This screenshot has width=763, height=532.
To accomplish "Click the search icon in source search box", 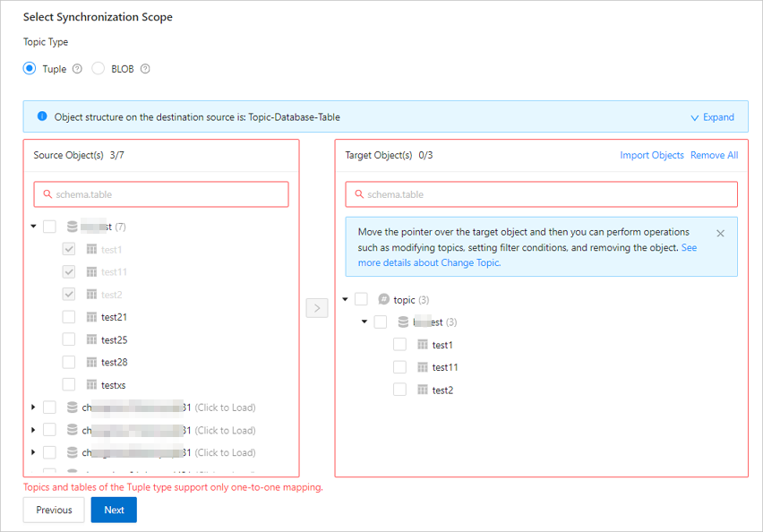I will pos(47,194).
